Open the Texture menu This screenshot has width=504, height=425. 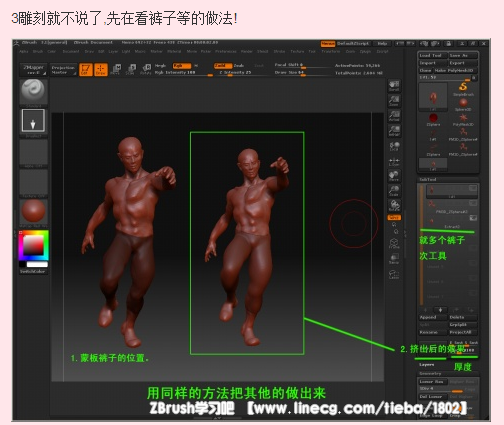[x=297, y=52]
